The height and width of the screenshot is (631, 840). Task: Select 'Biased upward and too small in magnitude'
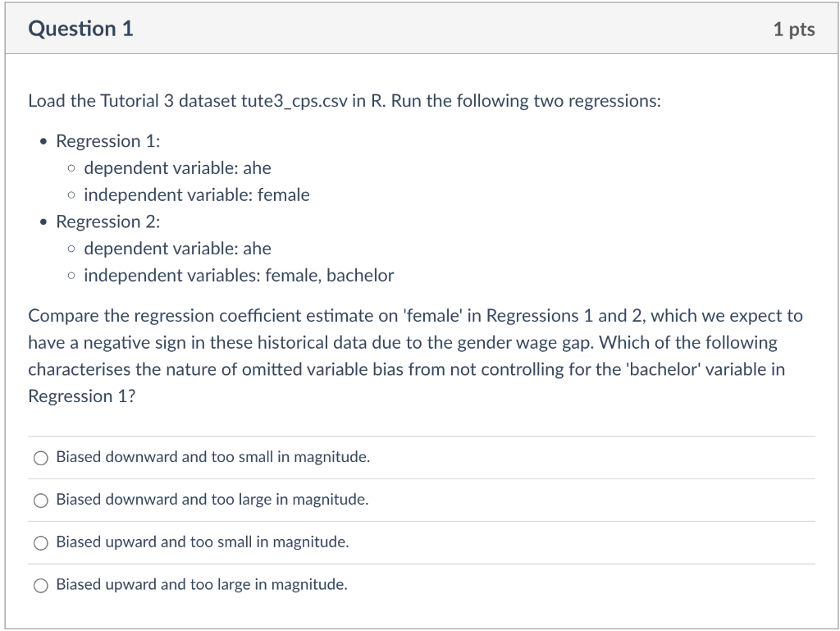pos(41,542)
